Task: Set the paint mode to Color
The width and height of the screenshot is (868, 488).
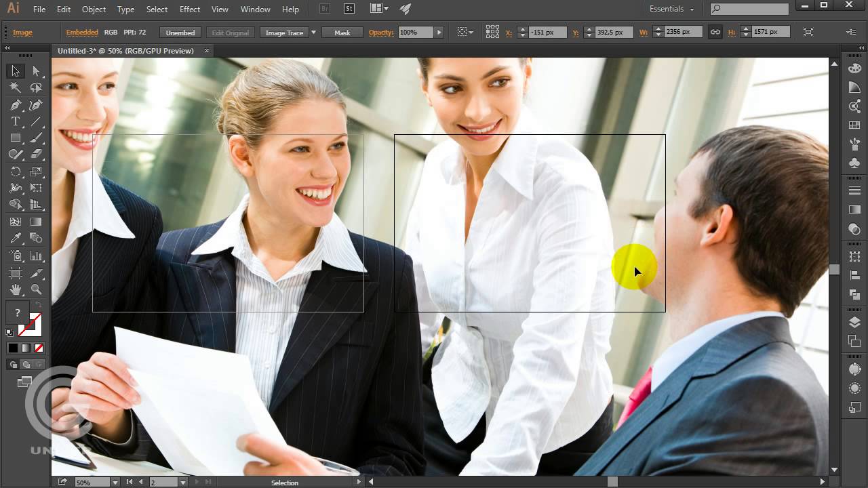Action: pyautogui.click(x=13, y=348)
